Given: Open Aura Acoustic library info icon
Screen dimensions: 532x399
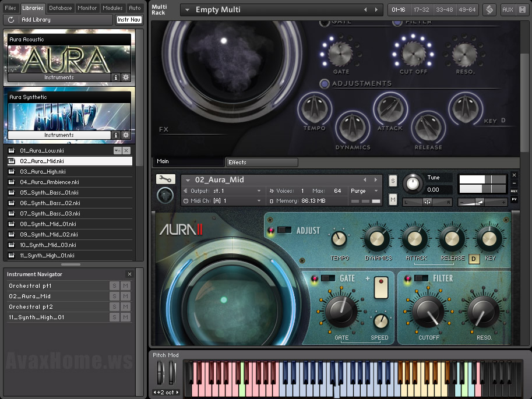Looking at the screenshot, I should coord(116,77).
